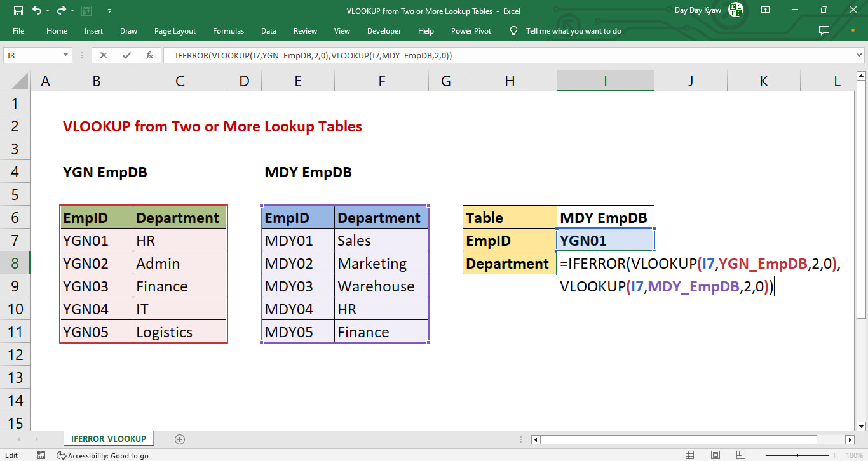Click inside the Name Box showing I8

pyautogui.click(x=33, y=55)
